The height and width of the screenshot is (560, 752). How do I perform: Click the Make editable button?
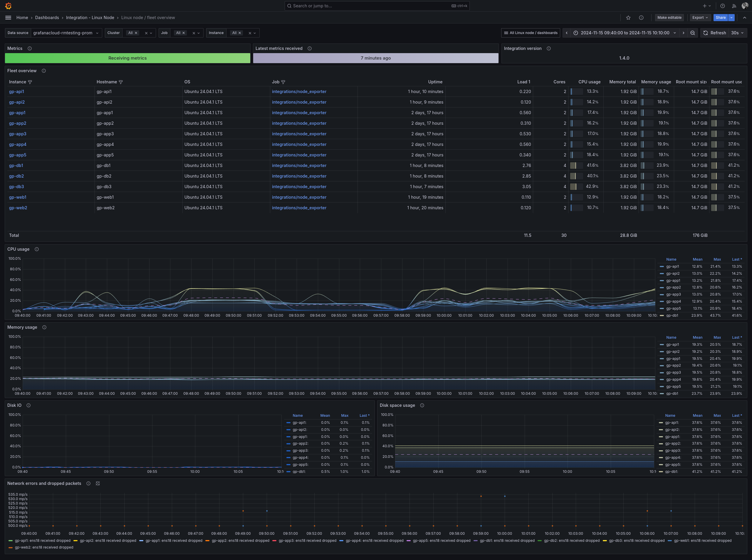(669, 18)
